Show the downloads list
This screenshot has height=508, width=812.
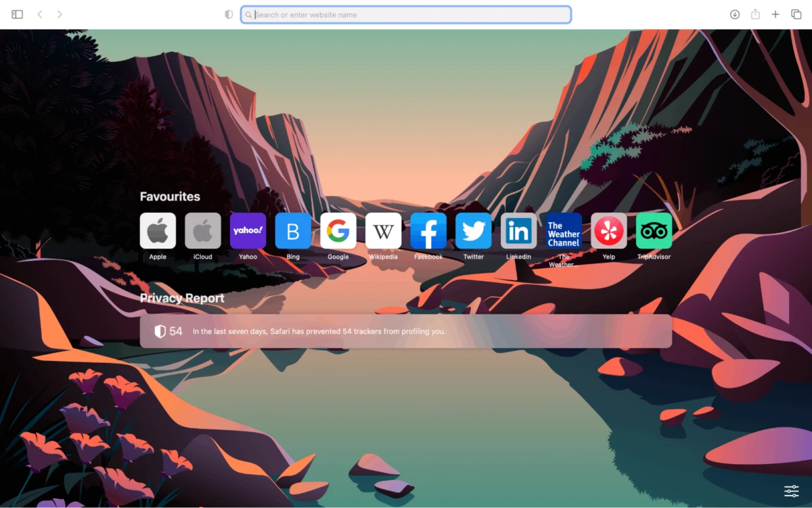(x=735, y=14)
